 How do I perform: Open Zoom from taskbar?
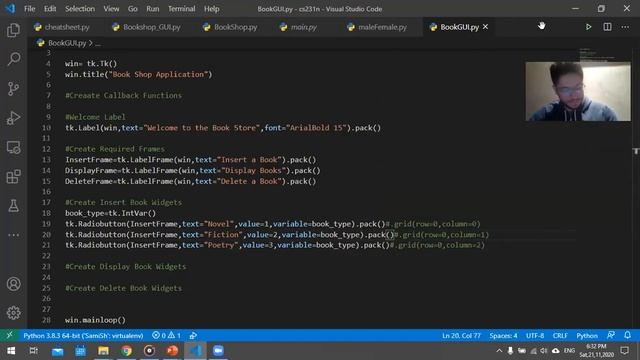(x=218, y=351)
